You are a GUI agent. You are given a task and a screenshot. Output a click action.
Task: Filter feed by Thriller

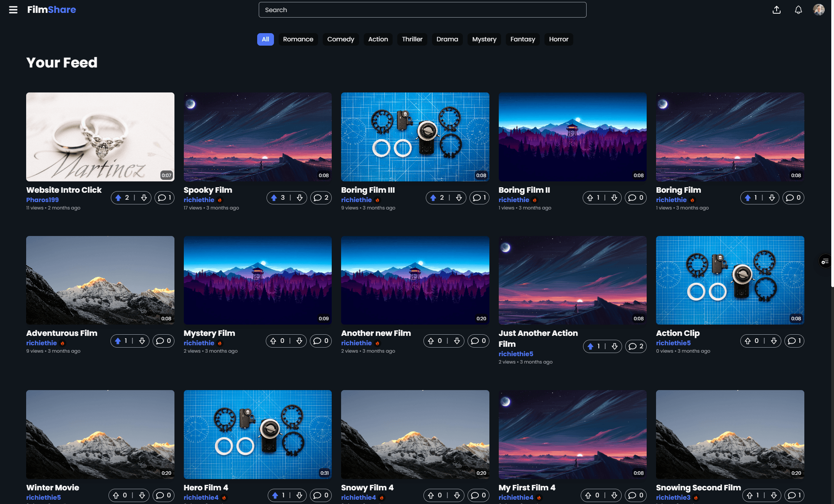[x=412, y=39]
